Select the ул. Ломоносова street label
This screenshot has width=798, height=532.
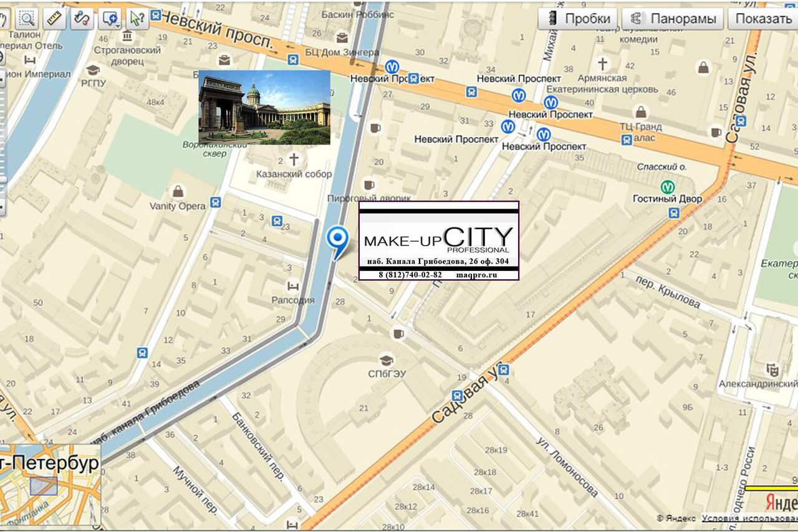point(567,467)
